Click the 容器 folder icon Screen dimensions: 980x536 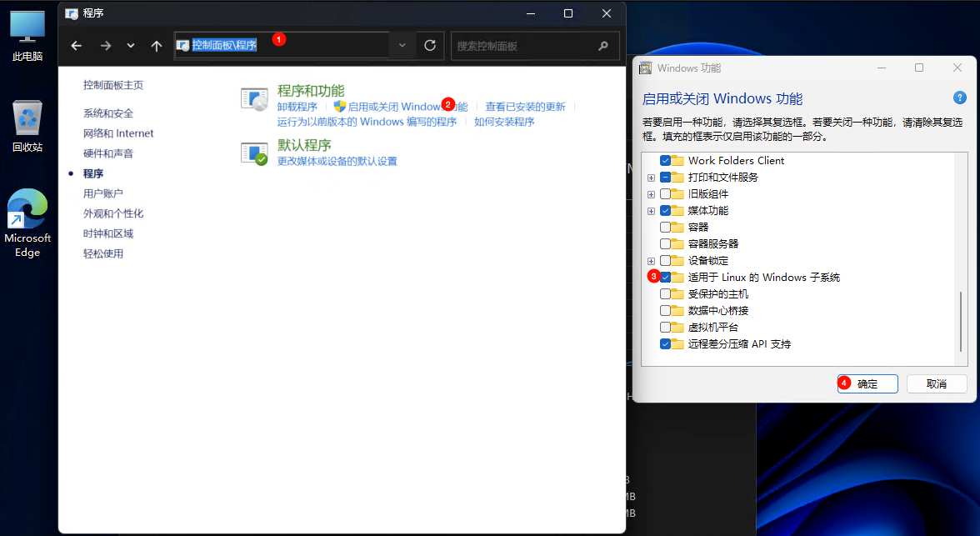tap(677, 227)
